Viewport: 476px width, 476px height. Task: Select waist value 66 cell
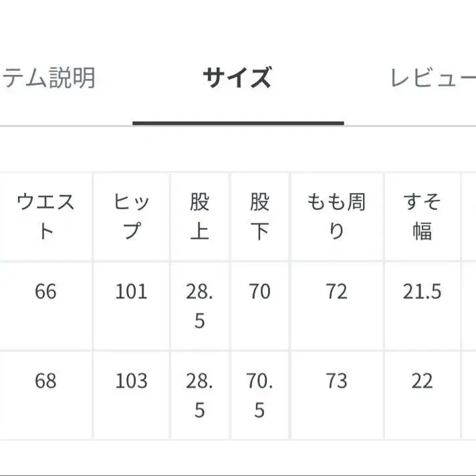[x=45, y=292]
